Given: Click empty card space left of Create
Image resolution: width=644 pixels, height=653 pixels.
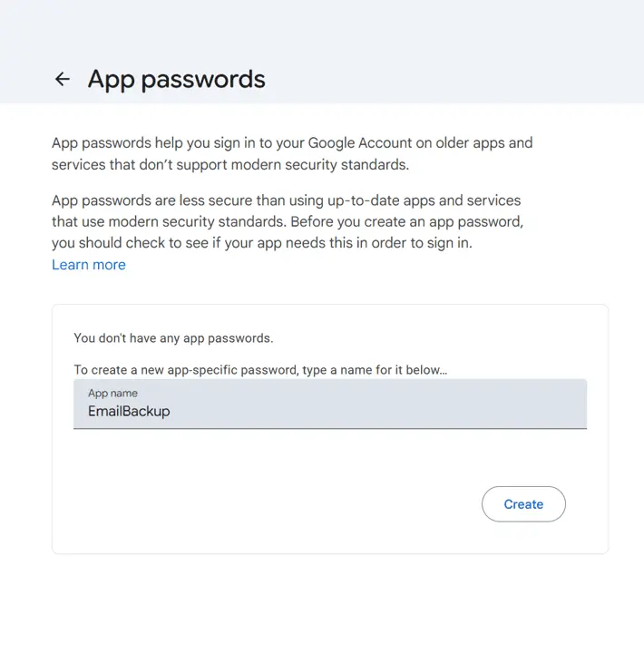Looking at the screenshot, I should pos(272,504).
